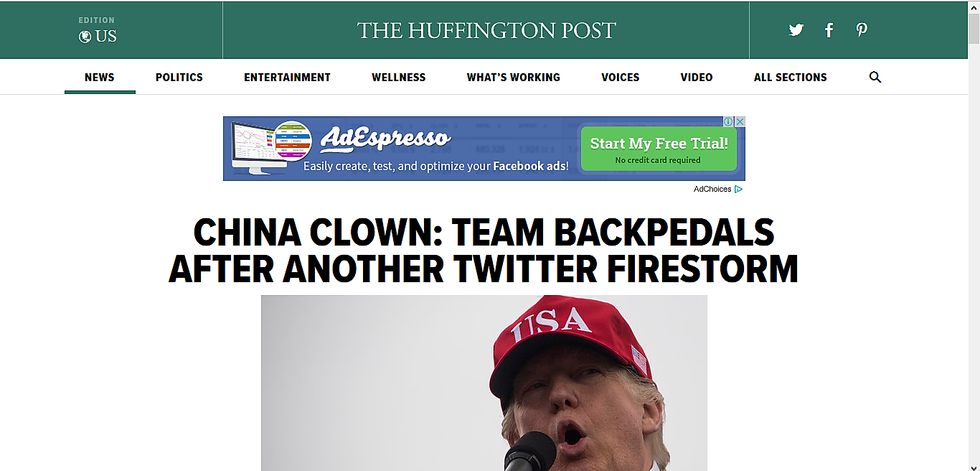This screenshot has height=471, width=980.
Task: Expand the US edition selector
Action: [x=98, y=30]
